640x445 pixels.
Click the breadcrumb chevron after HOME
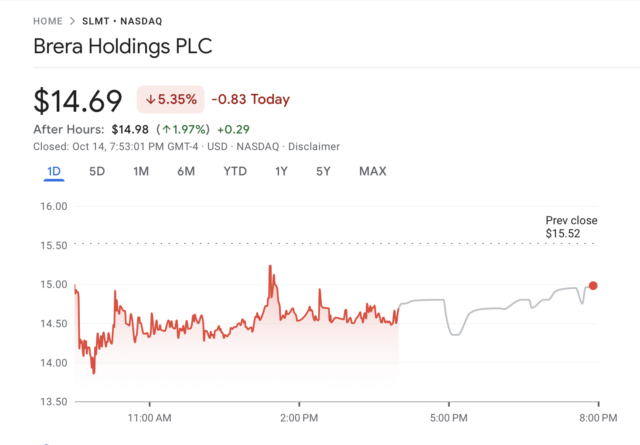point(73,21)
